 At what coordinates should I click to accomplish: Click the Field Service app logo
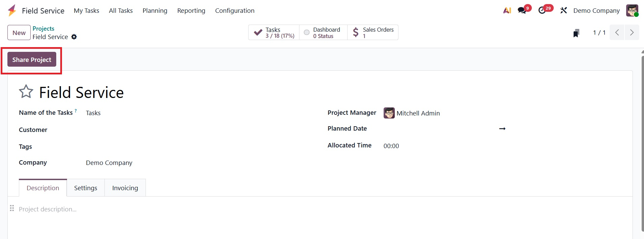click(x=12, y=10)
